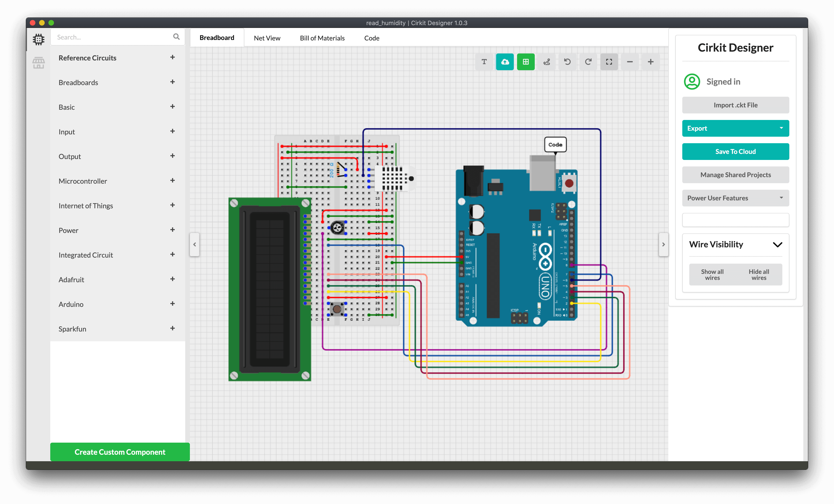The image size is (834, 504).
Task: Click the fit-to-screen icon
Action: click(609, 62)
